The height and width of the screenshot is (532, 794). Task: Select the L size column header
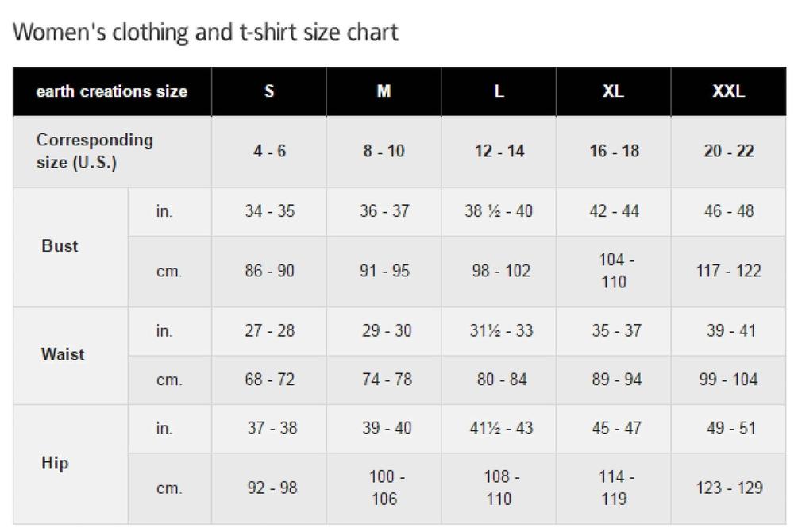(499, 91)
